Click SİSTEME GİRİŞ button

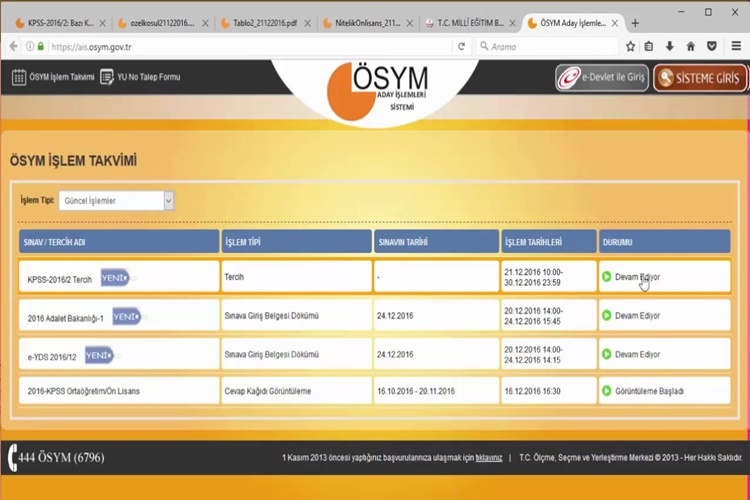pos(700,78)
